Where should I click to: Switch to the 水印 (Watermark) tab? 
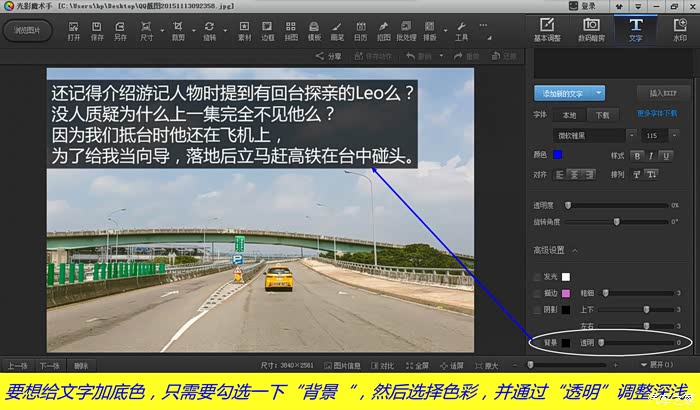click(x=679, y=29)
